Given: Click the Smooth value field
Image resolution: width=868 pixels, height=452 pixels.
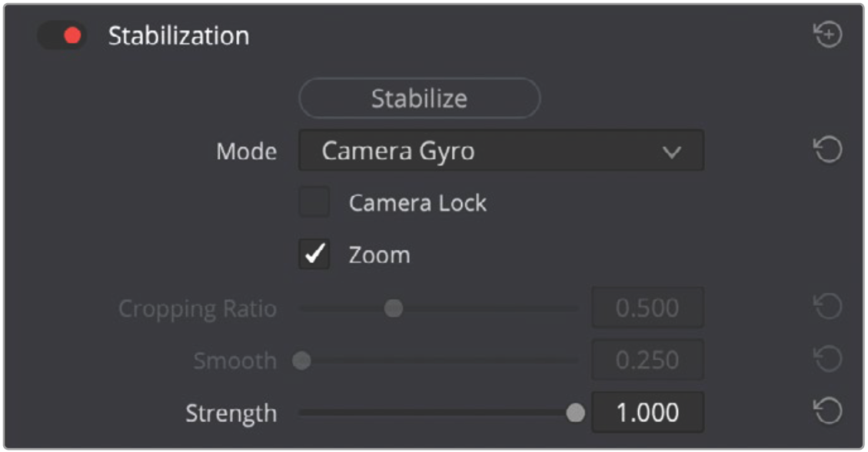Looking at the screenshot, I should pyautogui.click(x=647, y=361).
